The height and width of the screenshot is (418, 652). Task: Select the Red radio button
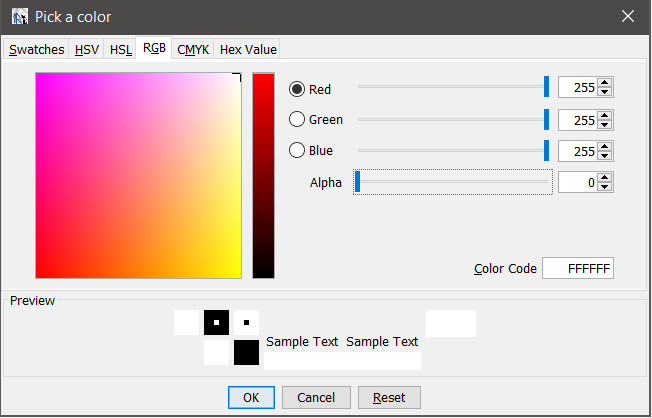(x=297, y=89)
